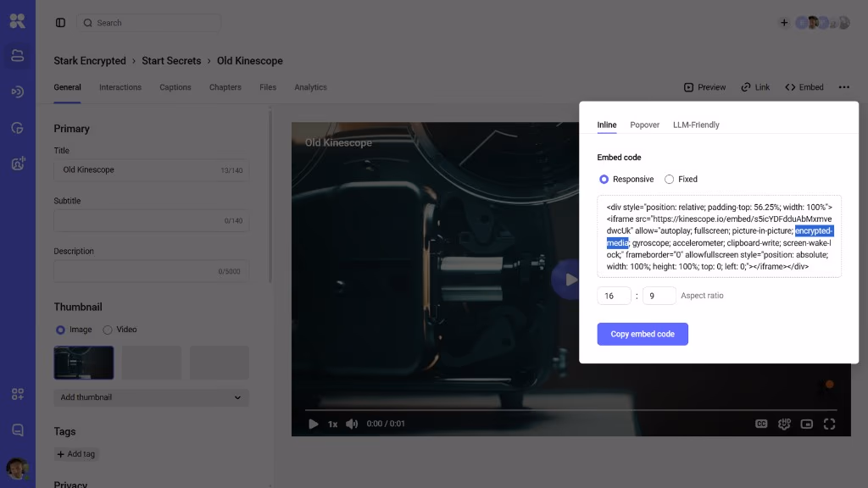
Task: Expand the Add thumbnail dropdown
Action: (151, 397)
